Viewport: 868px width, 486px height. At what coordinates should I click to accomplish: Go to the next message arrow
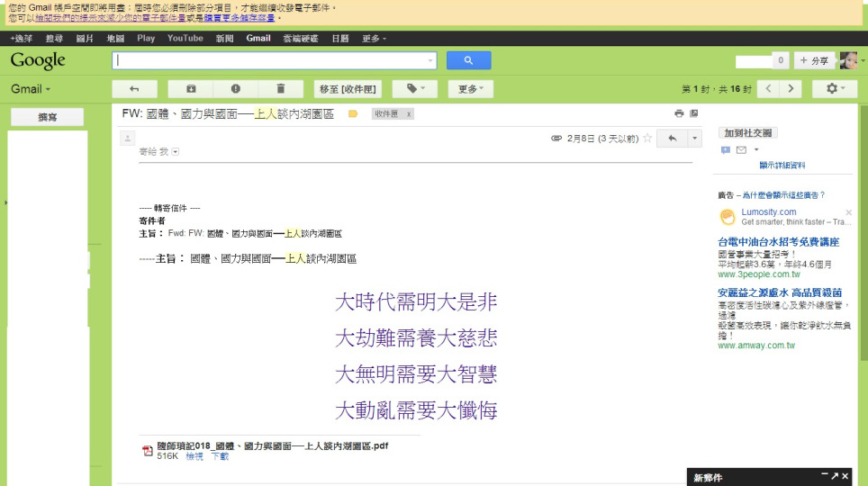(x=790, y=89)
